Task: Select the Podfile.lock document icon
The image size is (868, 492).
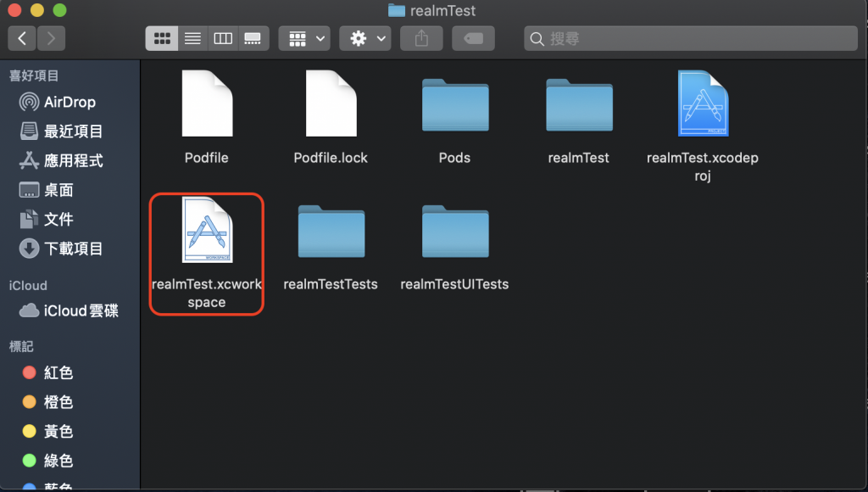Action: click(x=331, y=103)
